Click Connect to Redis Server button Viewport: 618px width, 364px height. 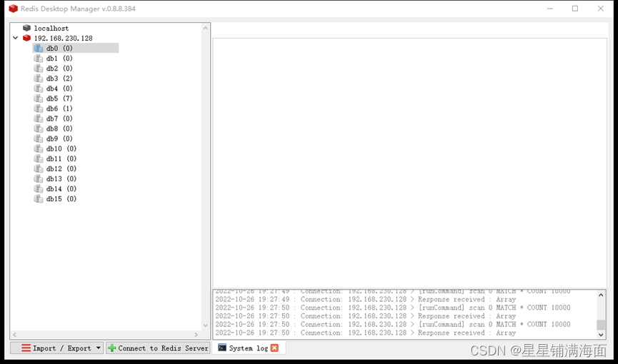(158, 348)
